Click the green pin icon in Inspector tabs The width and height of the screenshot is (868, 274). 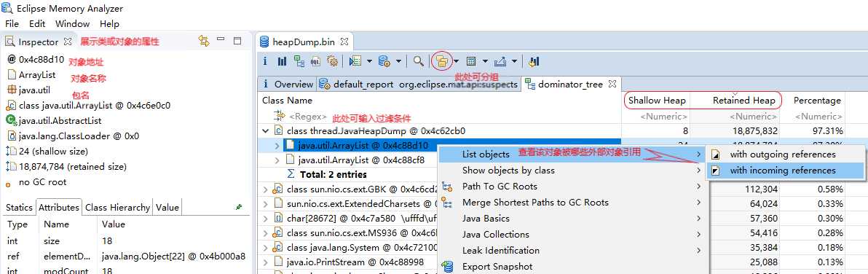[x=239, y=207]
